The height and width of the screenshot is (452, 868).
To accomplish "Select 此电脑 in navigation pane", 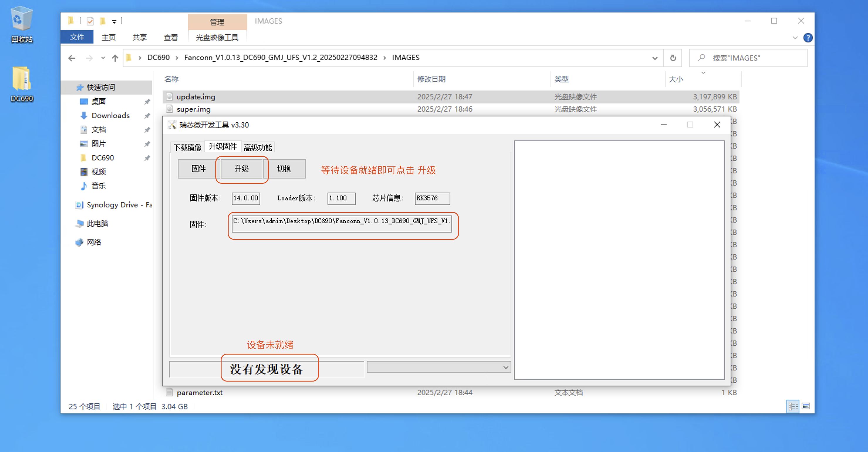I will click(x=97, y=223).
